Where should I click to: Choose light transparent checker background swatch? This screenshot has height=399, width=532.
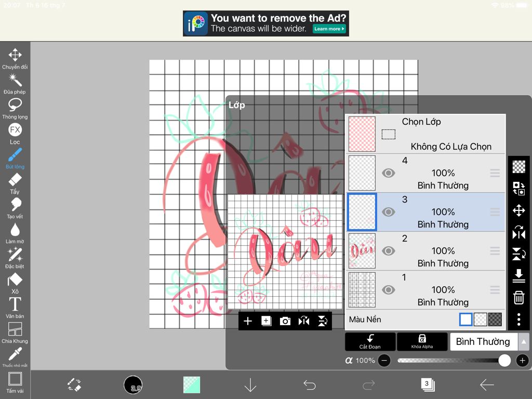pyautogui.click(x=481, y=320)
